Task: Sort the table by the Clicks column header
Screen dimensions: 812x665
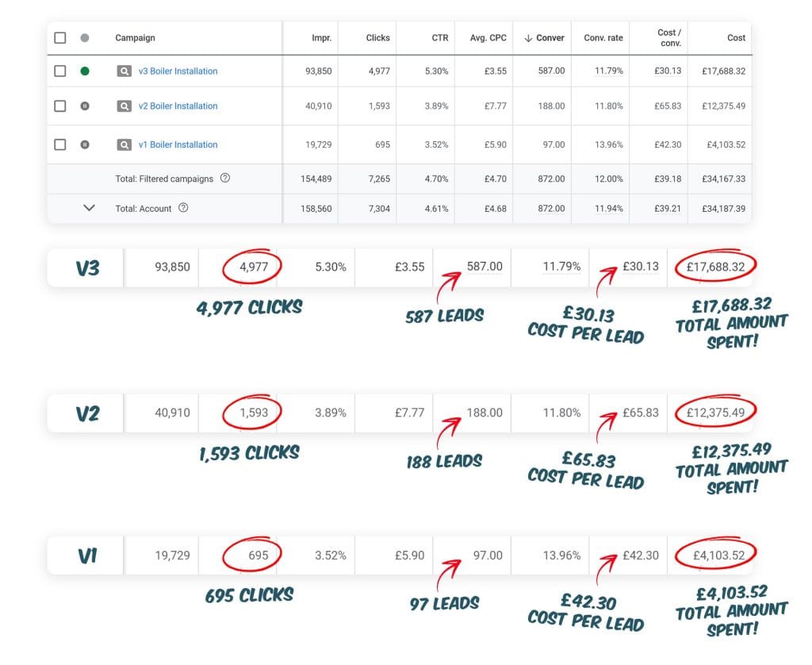Action: (377, 38)
